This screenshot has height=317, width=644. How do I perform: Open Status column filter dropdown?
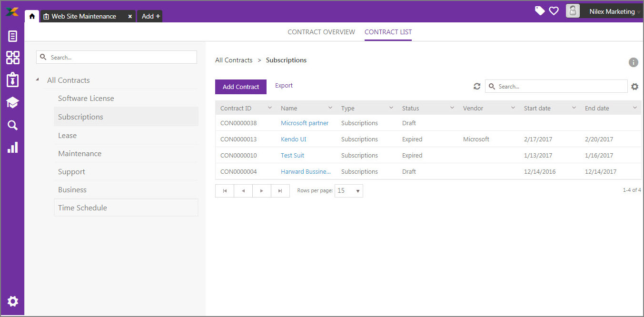point(452,108)
